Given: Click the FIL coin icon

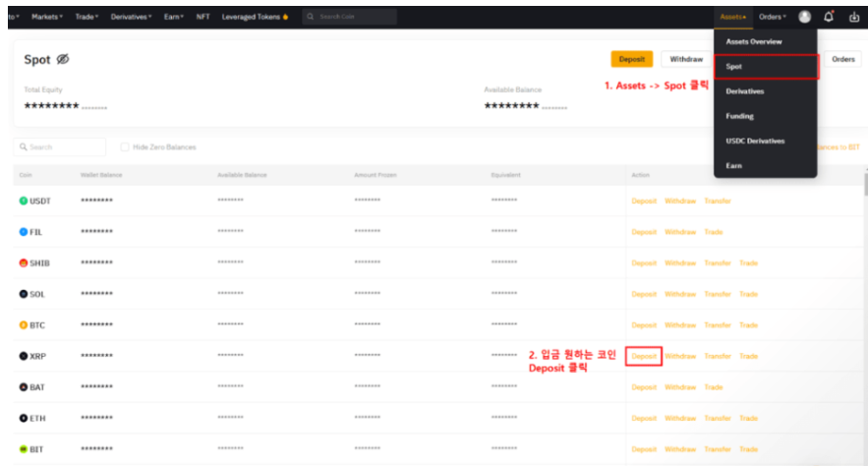Looking at the screenshot, I should click(24, 232).
